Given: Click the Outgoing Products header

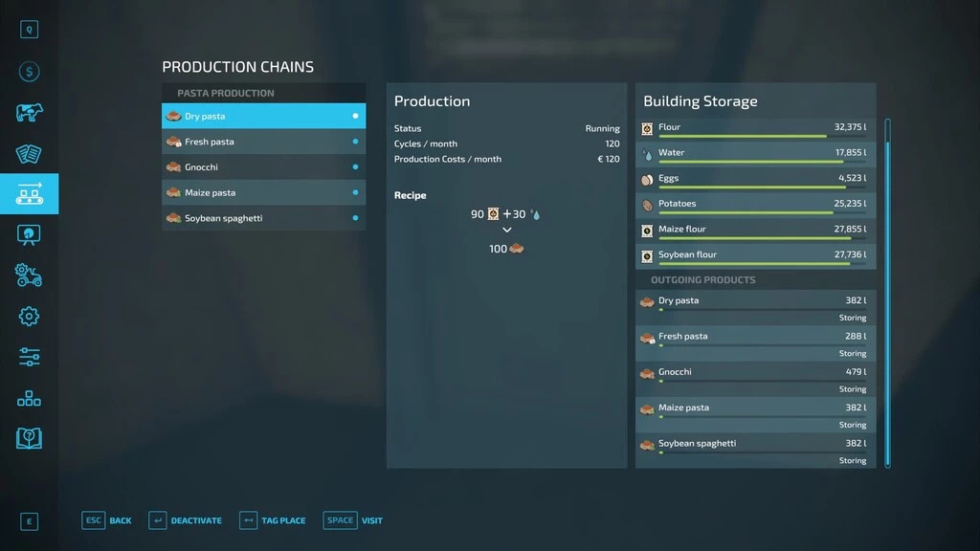Looking at the screenshot, I should point(703,280).
